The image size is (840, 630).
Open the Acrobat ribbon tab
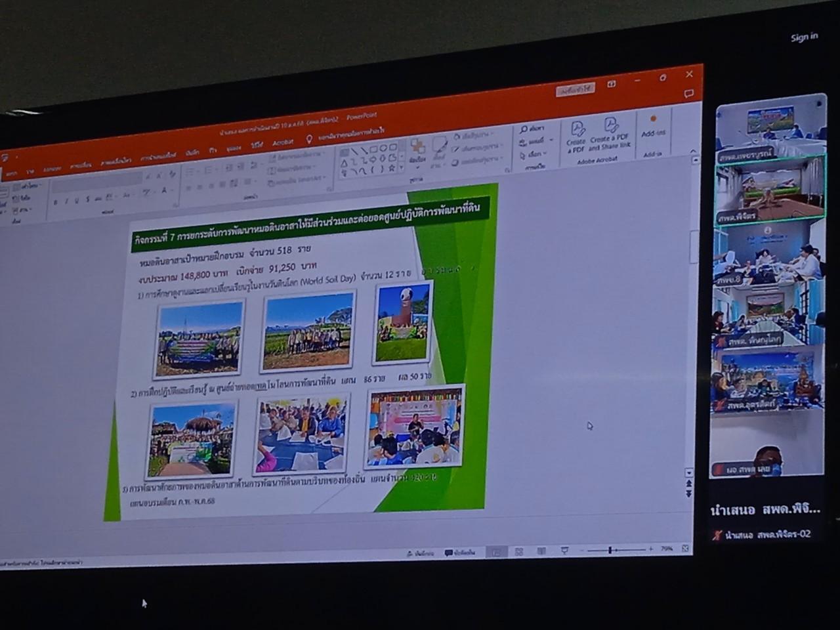[283, 142]
